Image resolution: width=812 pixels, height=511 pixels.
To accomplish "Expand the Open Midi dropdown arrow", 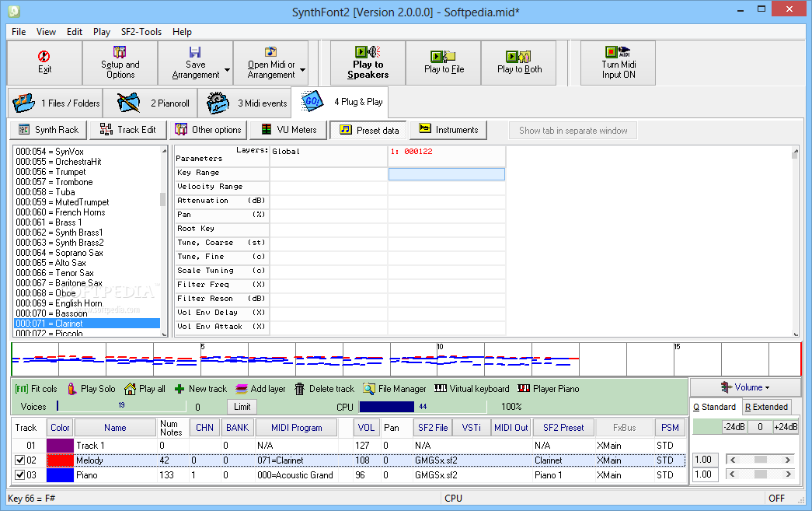I will click(x=302, y=70).
